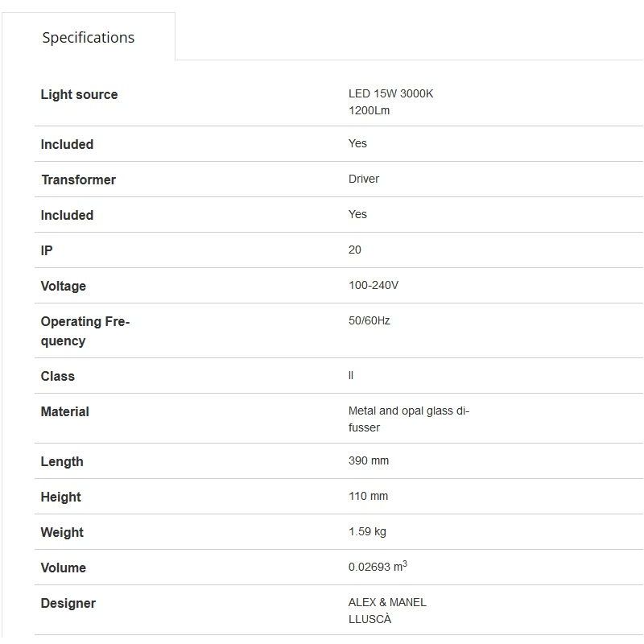Click the Class row label
Viewport: 644px width, 644px height.
click(x=57, y=376)
